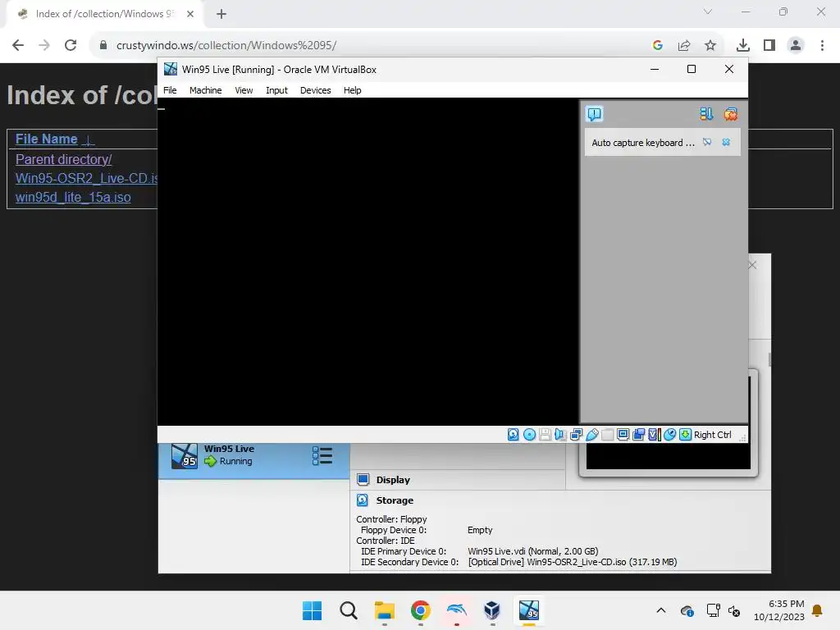This screenshot has height=630, width=840.
Task: Click the Right Ctrl host key label
Action: point(713,435)
